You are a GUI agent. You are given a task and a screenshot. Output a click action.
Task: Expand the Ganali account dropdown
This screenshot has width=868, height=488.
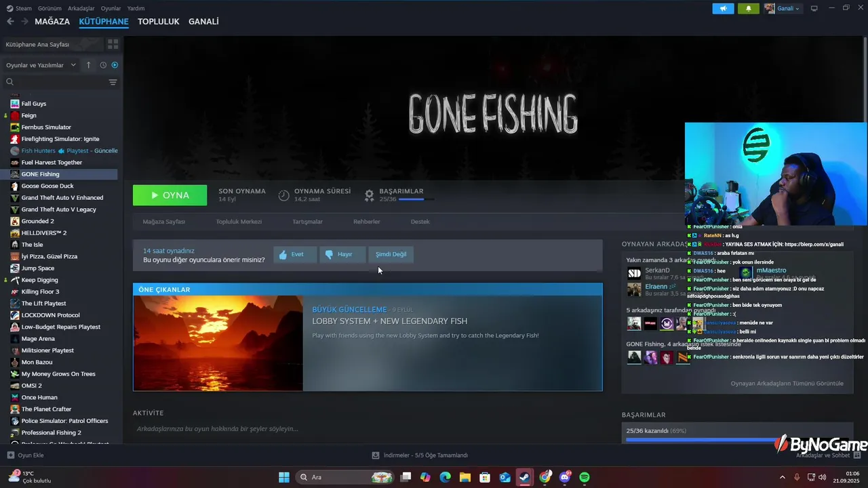point(783,8)
